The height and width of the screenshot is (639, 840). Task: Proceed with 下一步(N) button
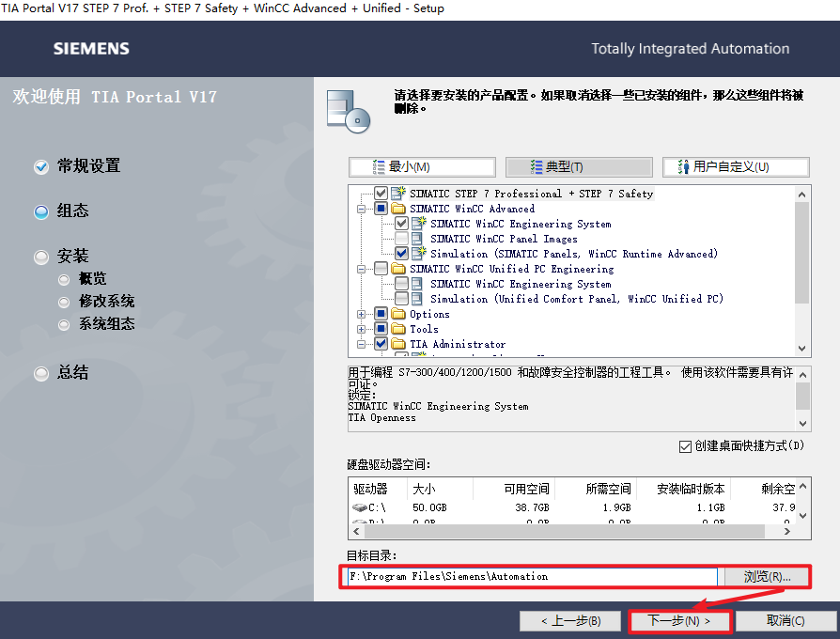(x=679, y=621)
